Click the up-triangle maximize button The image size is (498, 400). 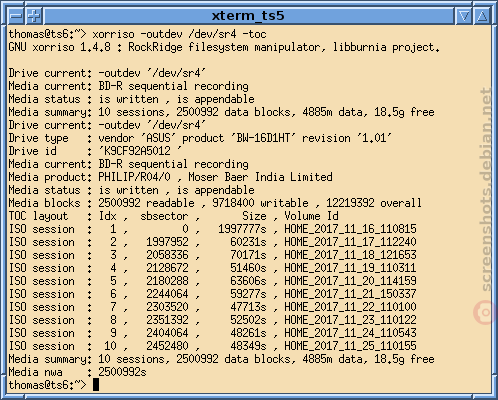482,16
